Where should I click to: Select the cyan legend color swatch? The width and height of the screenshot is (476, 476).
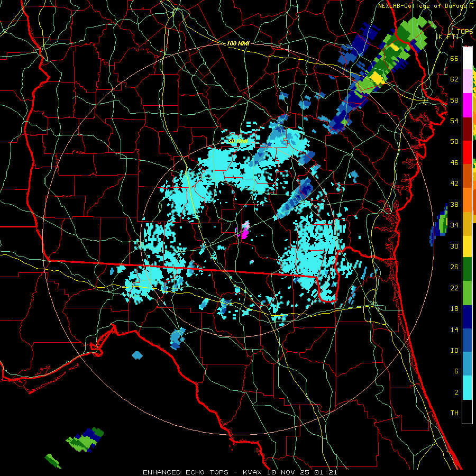pyautogui.click(x=467, y=387)
